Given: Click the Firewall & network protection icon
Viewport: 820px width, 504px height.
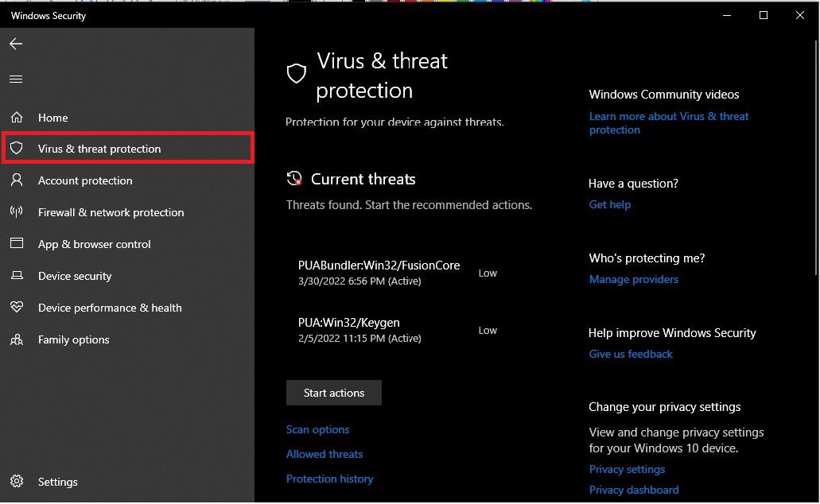Looking at the screenshot, I should tap(16, 212).
